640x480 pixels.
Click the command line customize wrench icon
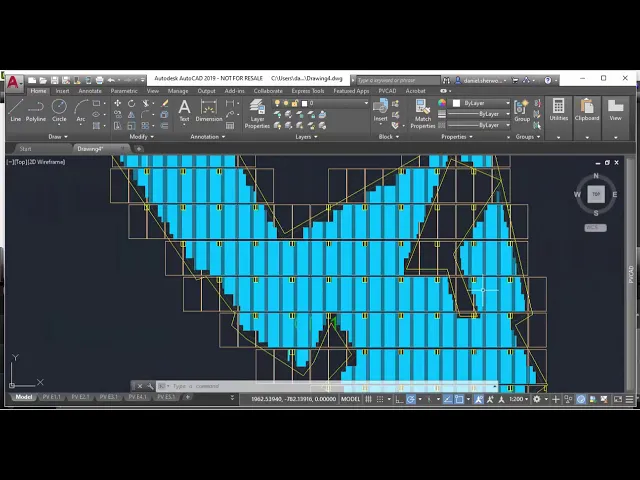tap(150, 386)
